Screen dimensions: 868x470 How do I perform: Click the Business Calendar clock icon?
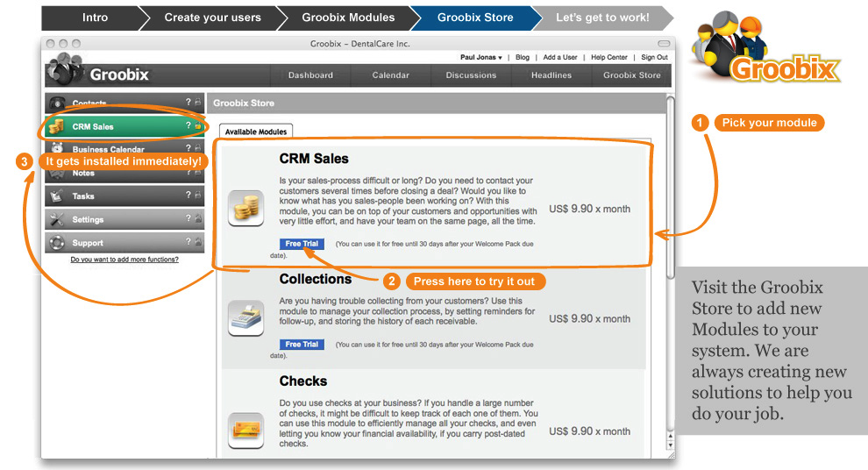(x=57, y=148)
